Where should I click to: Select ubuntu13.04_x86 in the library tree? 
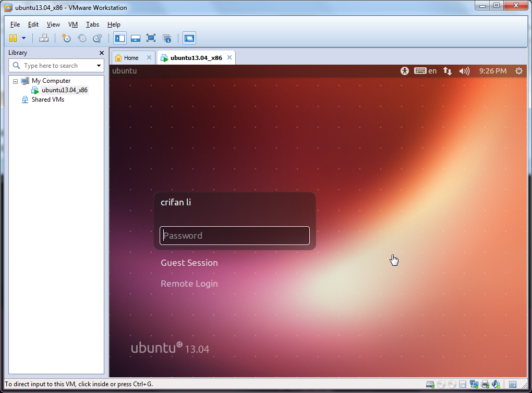click(x=65, y=90)
